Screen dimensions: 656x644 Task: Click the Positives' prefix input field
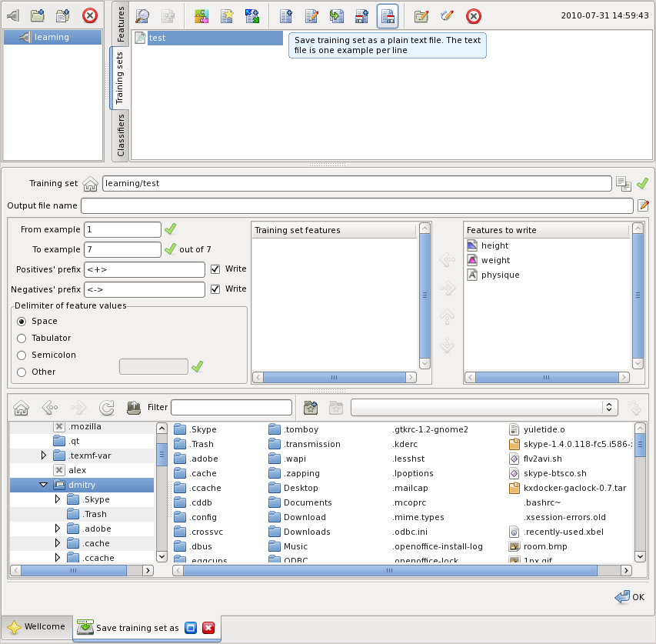point(145,269)
